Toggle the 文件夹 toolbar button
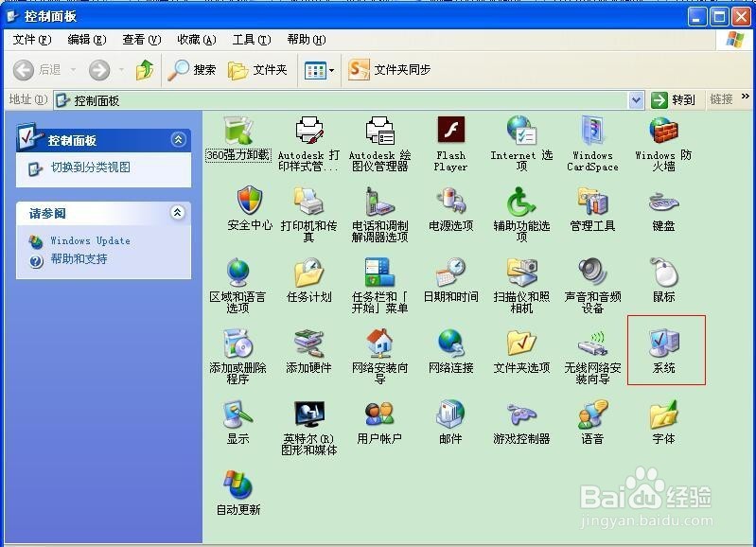Image resolution: width=756 pixels, height=547 pixels. coord(258,70)
